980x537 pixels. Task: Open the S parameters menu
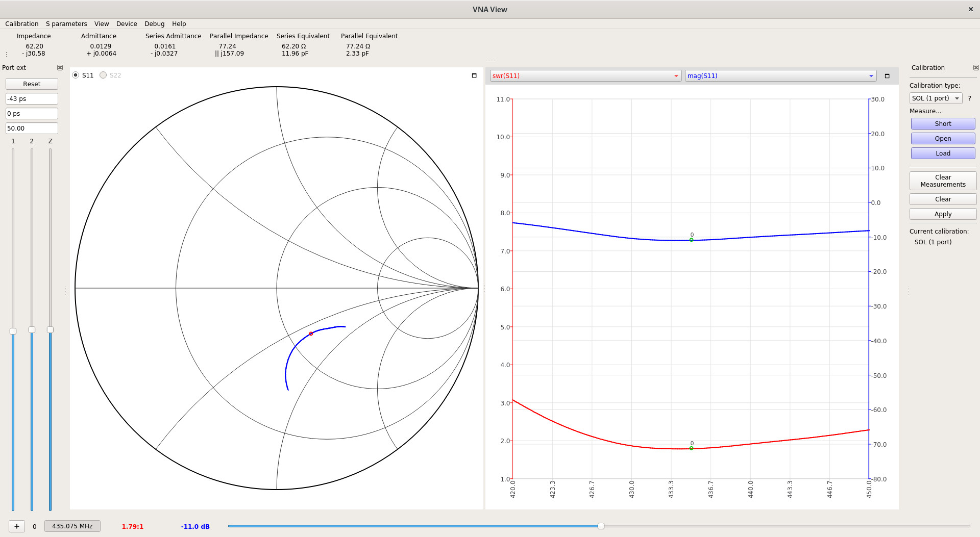(x=66, y=24)
